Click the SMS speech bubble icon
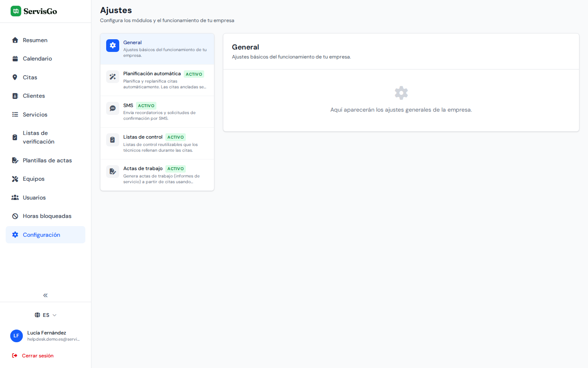Viewport: 588px width, 368px height. [x=113, y=108]
